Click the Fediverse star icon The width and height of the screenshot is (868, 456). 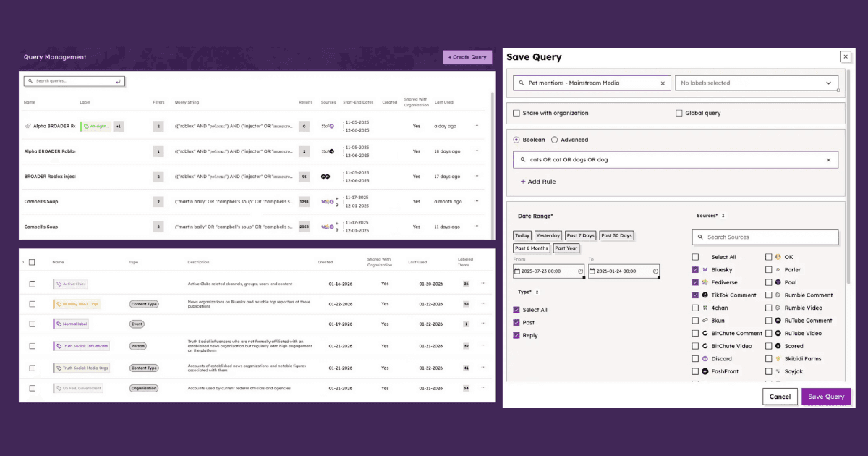click(x=705, y=282)
